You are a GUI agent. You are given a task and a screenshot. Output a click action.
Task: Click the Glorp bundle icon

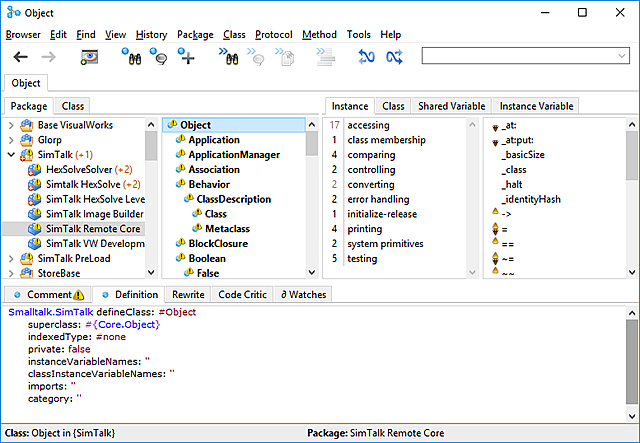(27, 140)
